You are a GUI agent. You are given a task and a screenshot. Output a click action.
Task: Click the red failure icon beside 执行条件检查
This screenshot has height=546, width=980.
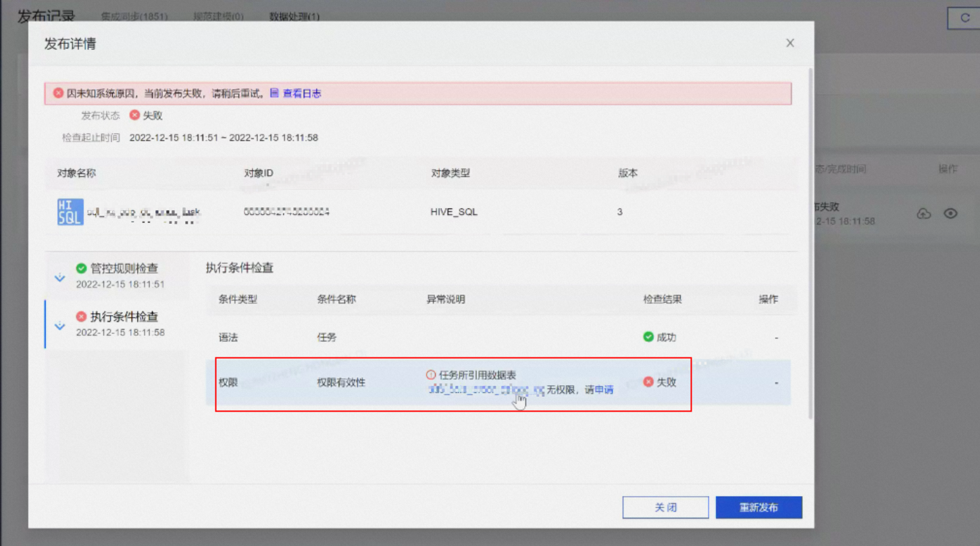click(x=81, y=316)
